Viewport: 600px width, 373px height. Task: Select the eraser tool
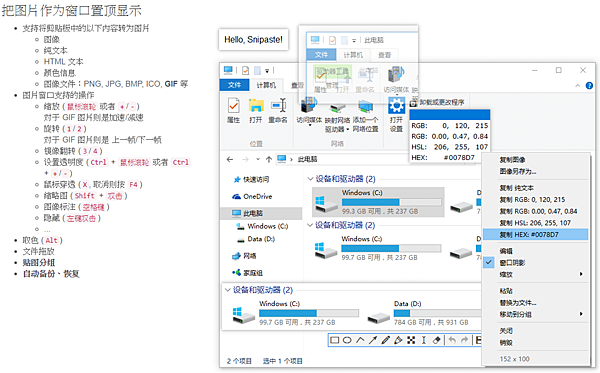[x=436, y=340]
